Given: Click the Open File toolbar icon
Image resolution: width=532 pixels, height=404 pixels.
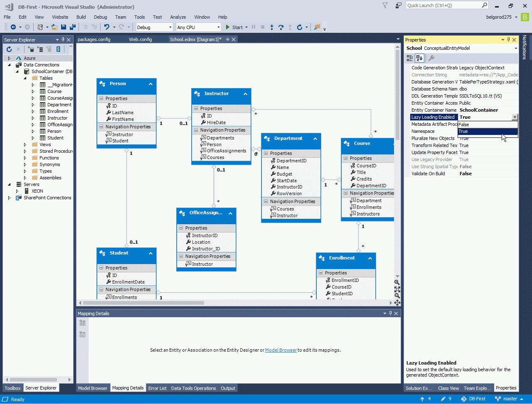Looking at the screenshot, I should (x=54, y=27).
